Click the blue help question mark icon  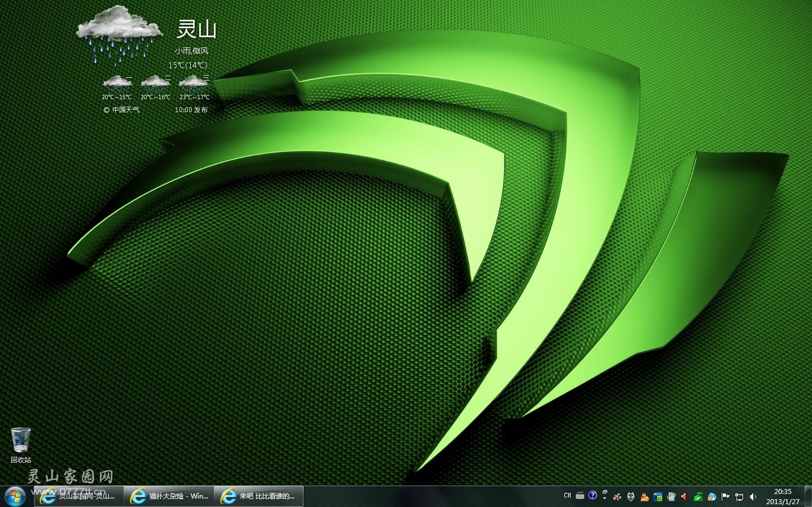point(592,495)
